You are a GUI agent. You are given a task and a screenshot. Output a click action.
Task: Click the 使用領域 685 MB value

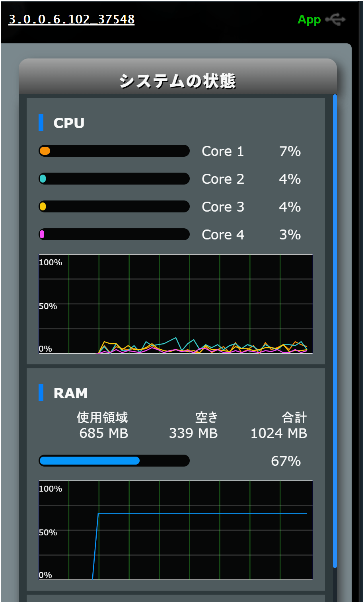(x=103, y=433)
